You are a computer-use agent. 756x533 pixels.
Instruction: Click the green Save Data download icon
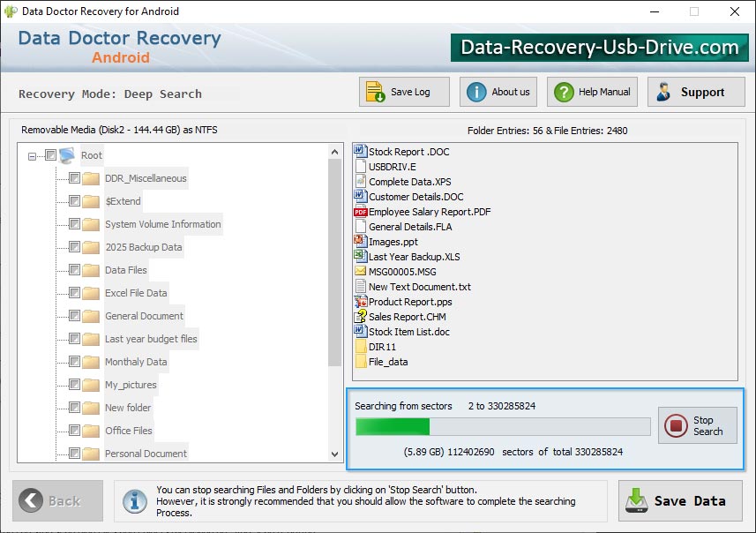click(637, 500)
